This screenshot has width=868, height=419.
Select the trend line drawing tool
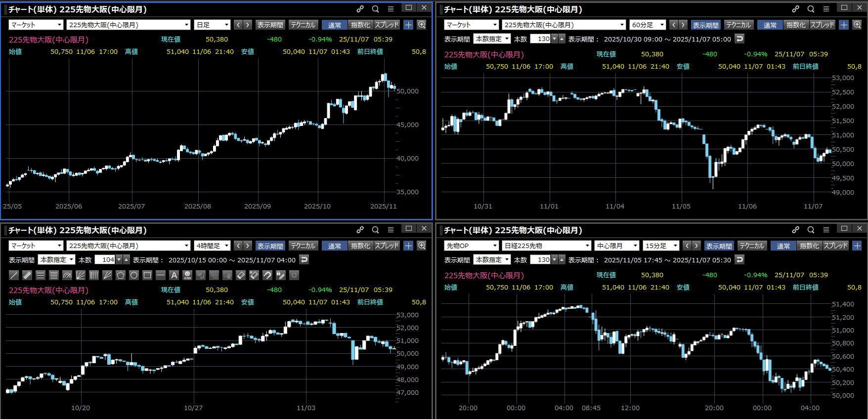tap(14, 275)
